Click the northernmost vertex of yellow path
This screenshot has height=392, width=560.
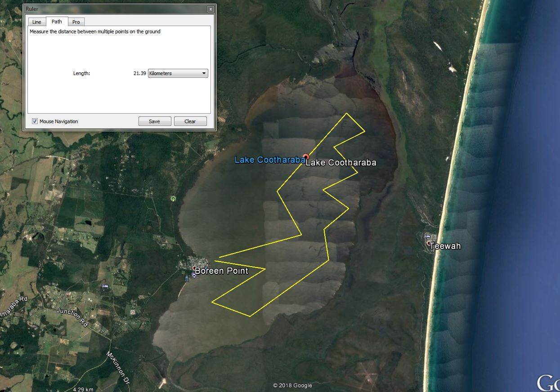(x=346, y=113)
